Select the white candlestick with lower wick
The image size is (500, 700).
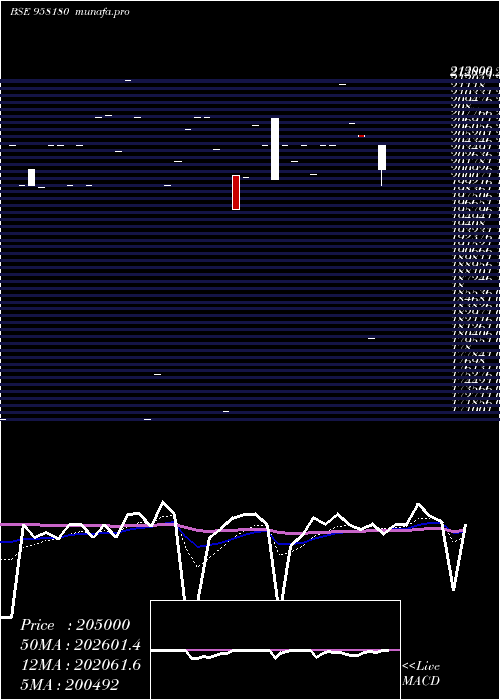click(x=382, y=165)
